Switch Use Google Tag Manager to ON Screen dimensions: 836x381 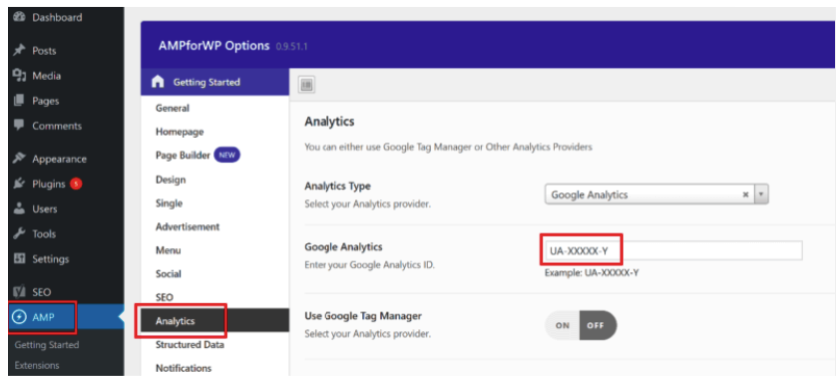pos(562,326)
